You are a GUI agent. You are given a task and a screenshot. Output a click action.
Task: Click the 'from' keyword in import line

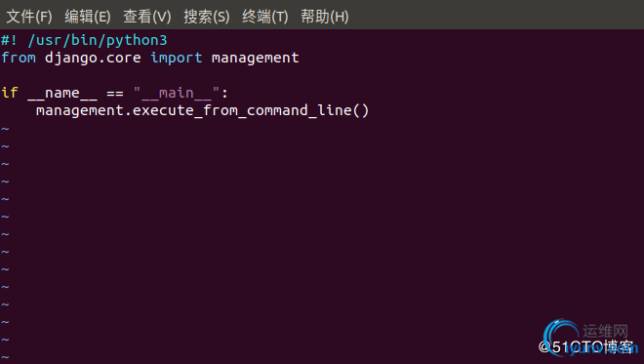(19, 58)
